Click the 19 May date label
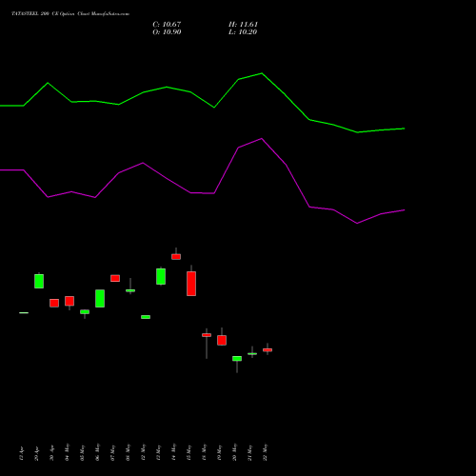Image resolution: width=476 pixels, height=476 pixels. click(220, 452)
